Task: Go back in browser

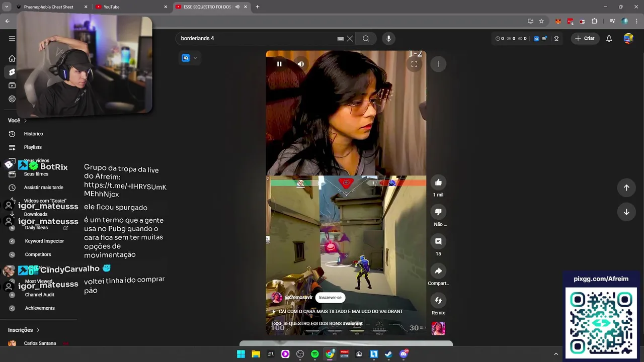Action: click(7, 21)
